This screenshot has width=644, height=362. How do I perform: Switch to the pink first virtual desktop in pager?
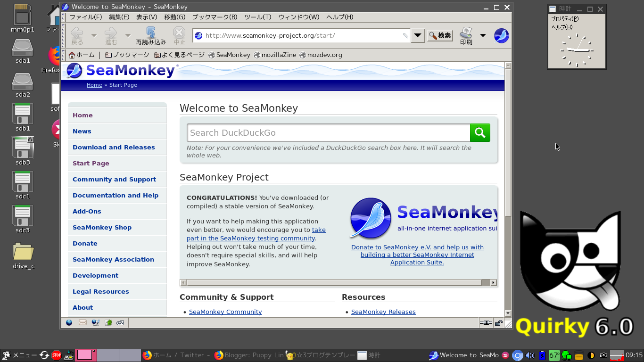[x=86, y=355]
